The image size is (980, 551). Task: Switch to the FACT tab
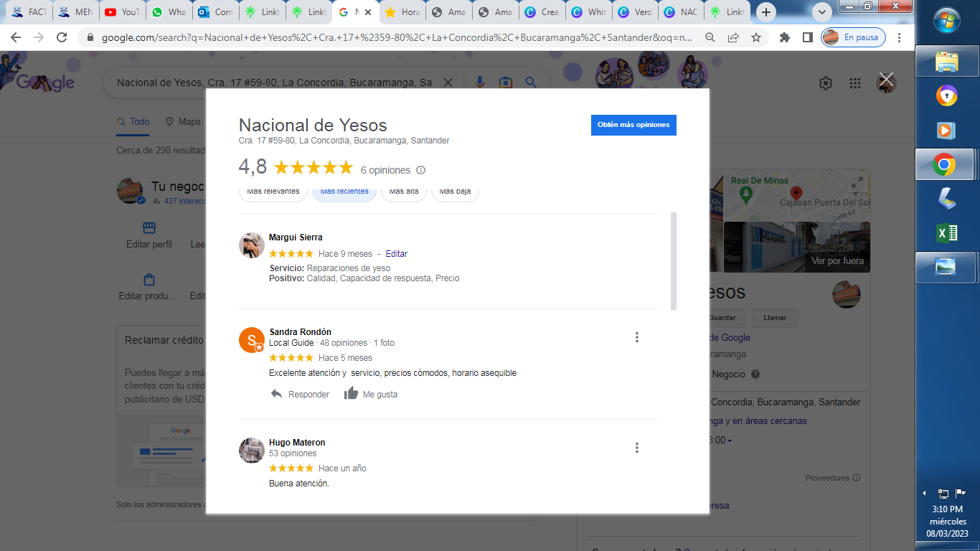tap(28, 12)
